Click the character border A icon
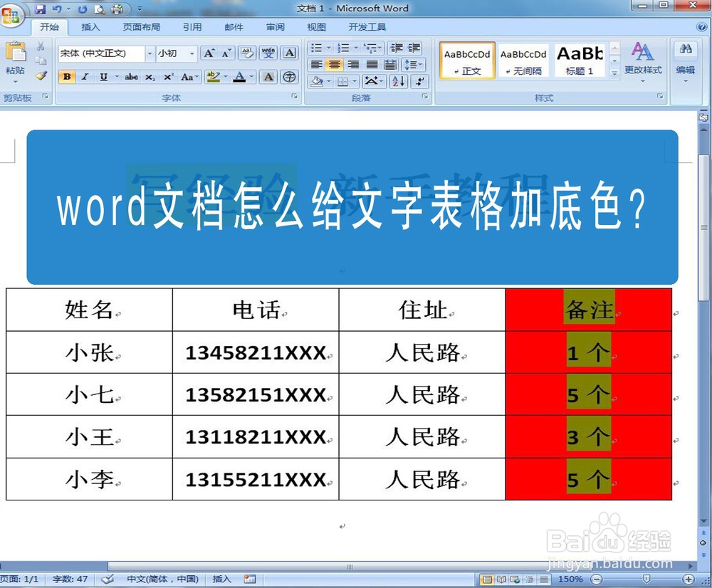Image resolution: width=712 pixels, height=588 pixels. pyautogui.click(x=268, y=76)
